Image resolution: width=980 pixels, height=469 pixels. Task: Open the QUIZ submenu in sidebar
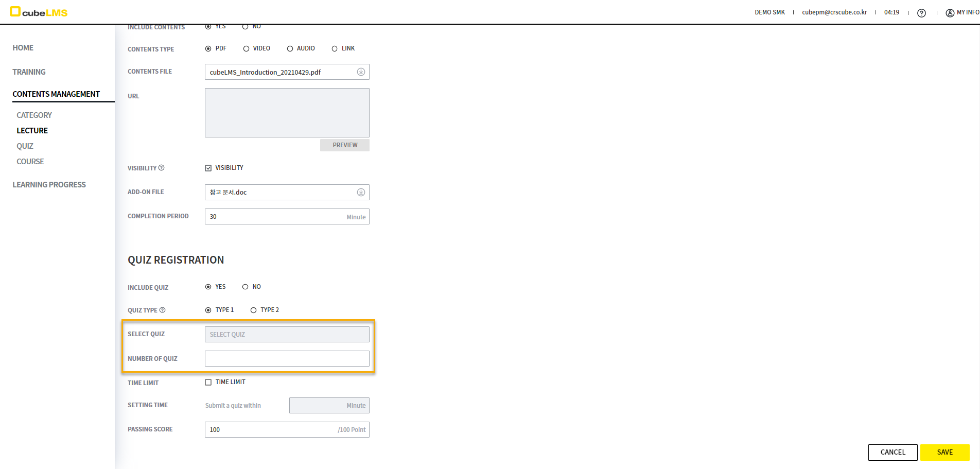click(x=25, y=146)
